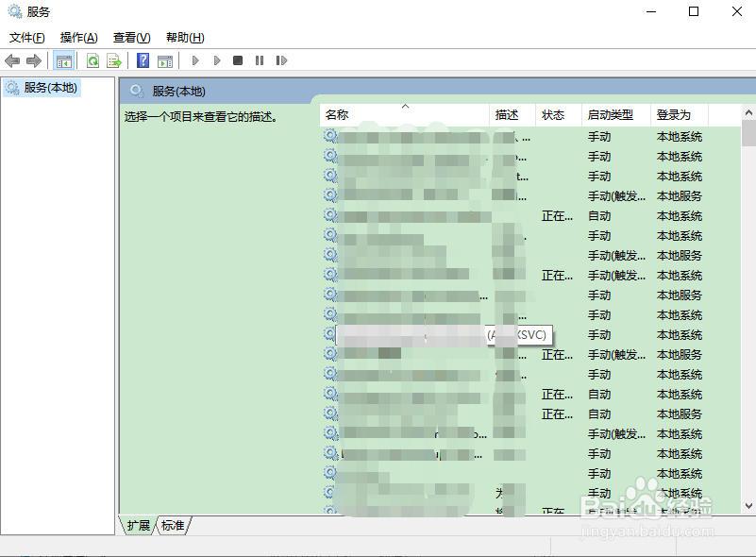Refresh the services list
This screenshot has height=557, width=756.
click(92, 59)
